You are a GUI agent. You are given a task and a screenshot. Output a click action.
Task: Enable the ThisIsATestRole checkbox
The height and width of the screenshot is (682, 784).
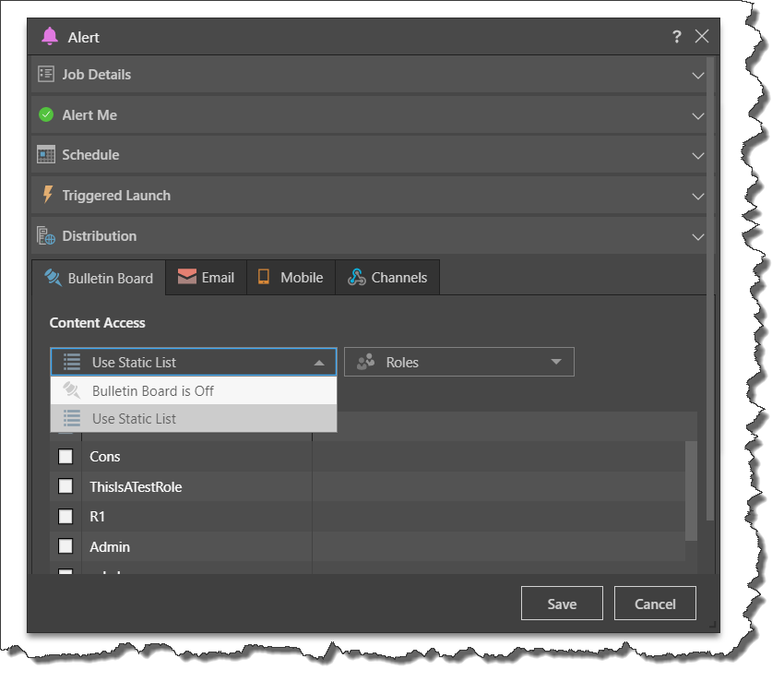65,486
